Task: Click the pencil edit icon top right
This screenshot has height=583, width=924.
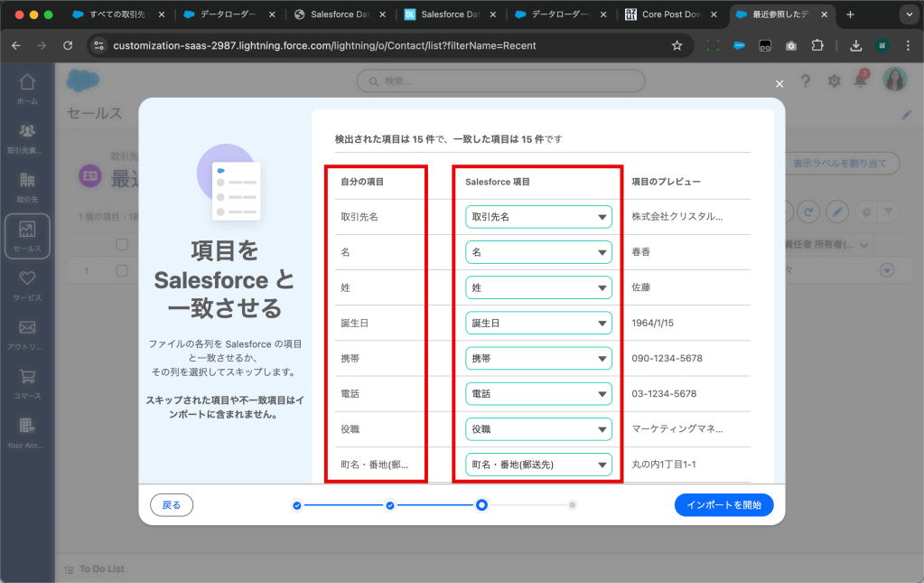Action: (x=906, y=115)
